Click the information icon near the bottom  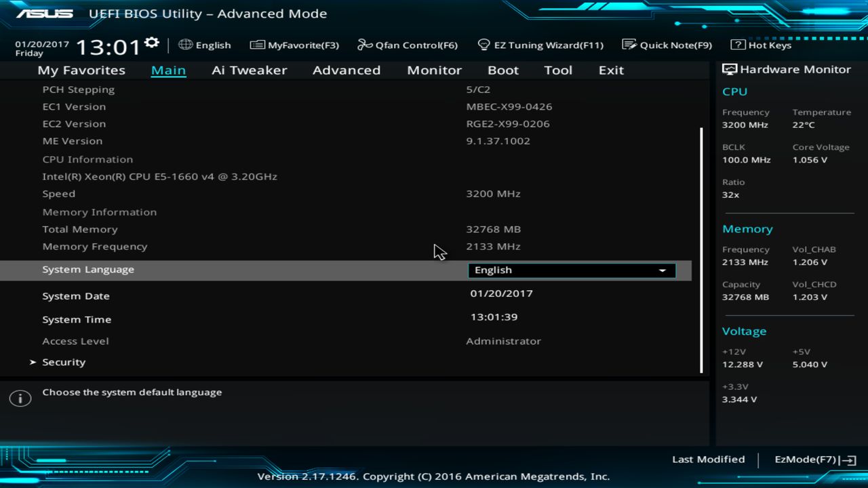click(x=20, y=398)
